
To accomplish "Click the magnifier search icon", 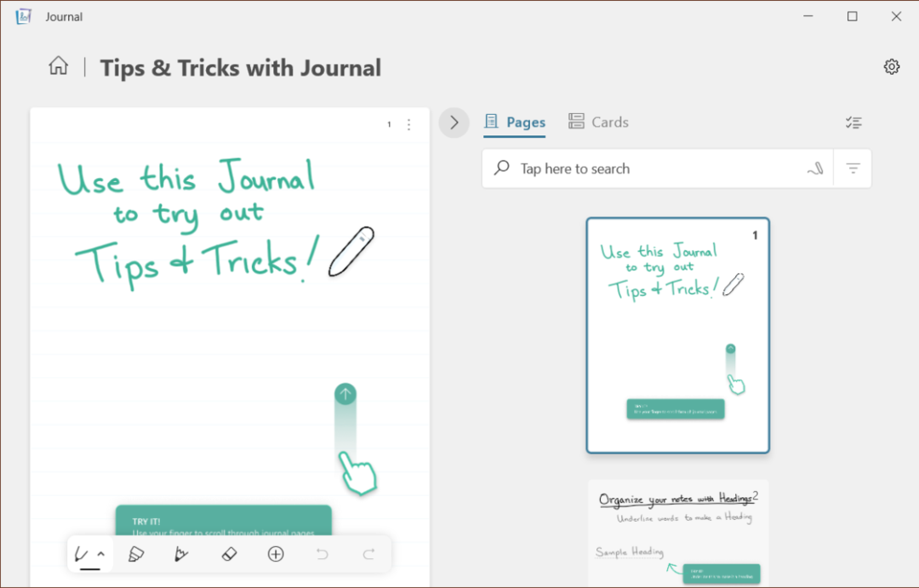I will 502,168.
